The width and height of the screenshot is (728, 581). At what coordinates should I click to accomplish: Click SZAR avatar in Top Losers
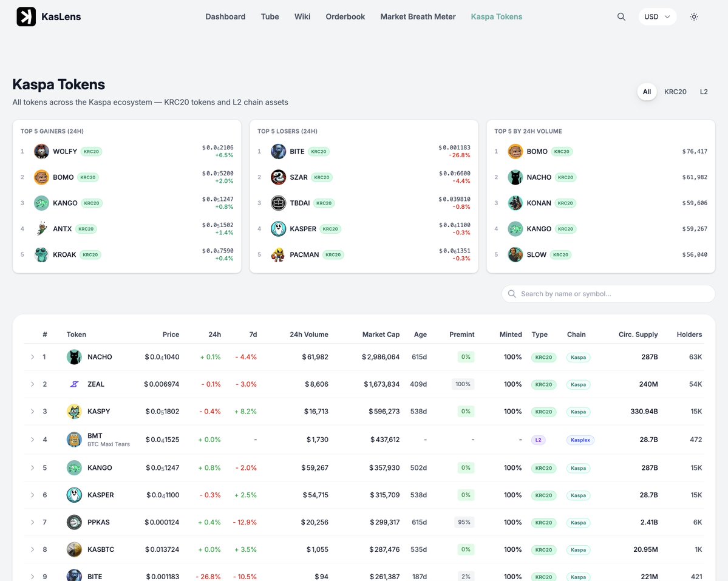coord(278,177)
